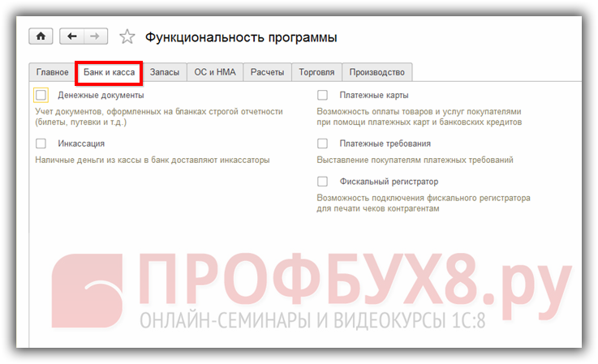
Task: Click the Платежные требования label
Action: coord(385,143)
